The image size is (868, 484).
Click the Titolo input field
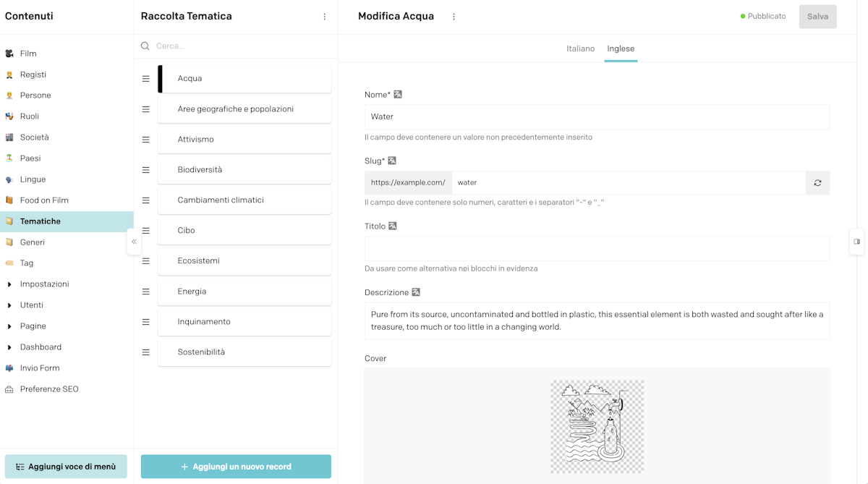tap(597, 249)
